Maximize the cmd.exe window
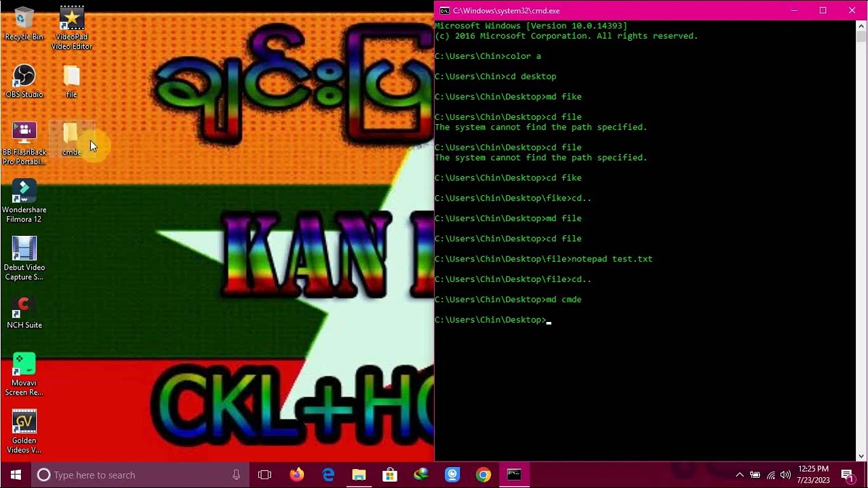Viewport: 868px width, 488px height. click(x=823, y=10)
